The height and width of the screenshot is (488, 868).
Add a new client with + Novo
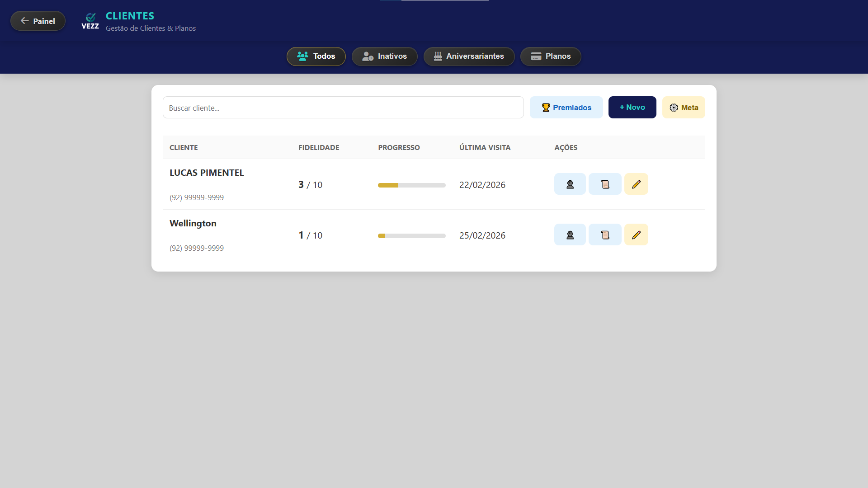[x=632, y=108]
